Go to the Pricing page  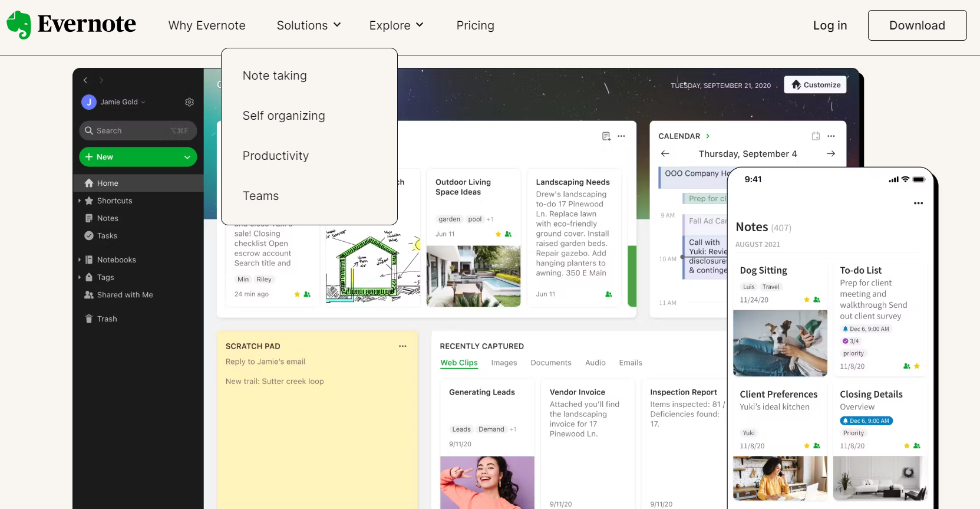pos(475,25)
